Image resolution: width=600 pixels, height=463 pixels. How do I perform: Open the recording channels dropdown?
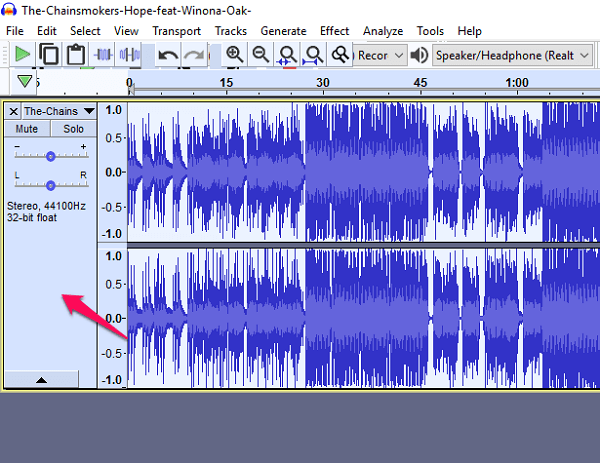point(379,55)
